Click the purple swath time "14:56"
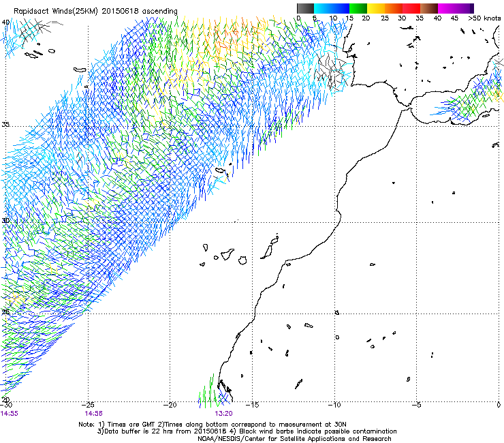 (x=93, y=414)
